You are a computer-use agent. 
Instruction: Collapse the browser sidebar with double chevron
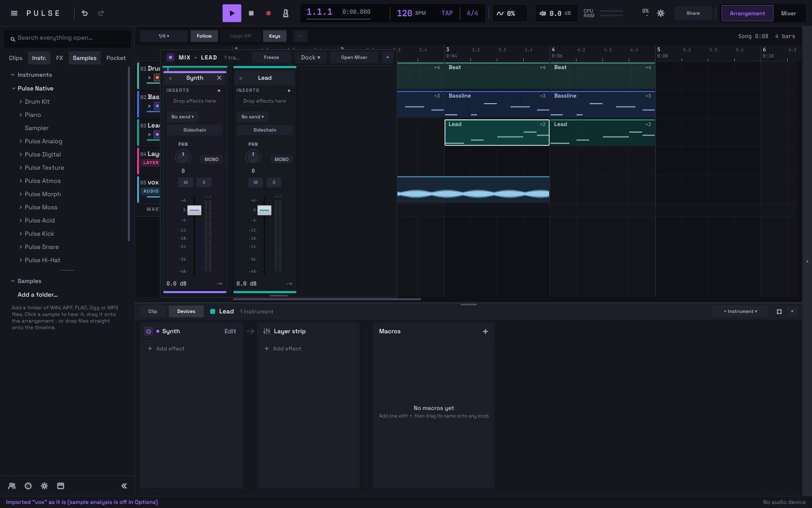[x=124, y=486]
